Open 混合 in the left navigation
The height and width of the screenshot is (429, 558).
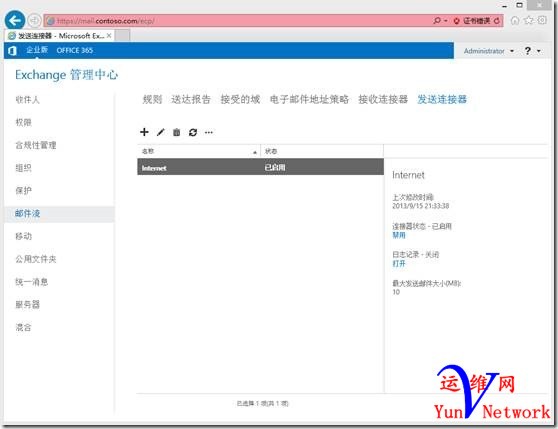(x=23, y=328)
